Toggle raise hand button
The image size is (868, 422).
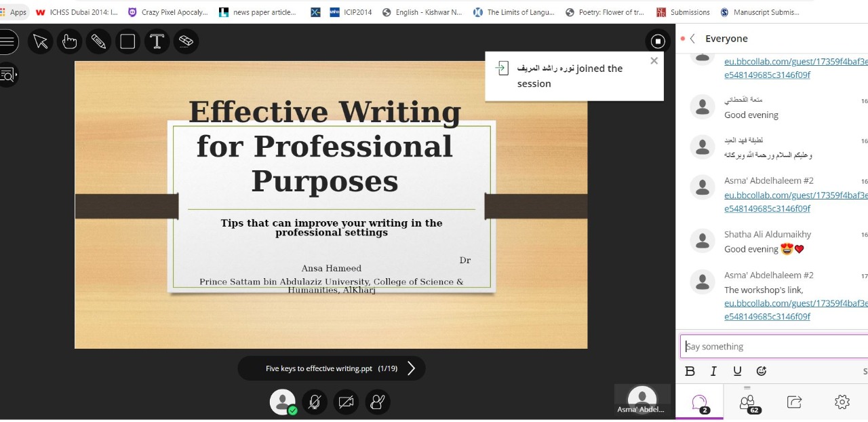pyautogui.click(x=378, y=402)
